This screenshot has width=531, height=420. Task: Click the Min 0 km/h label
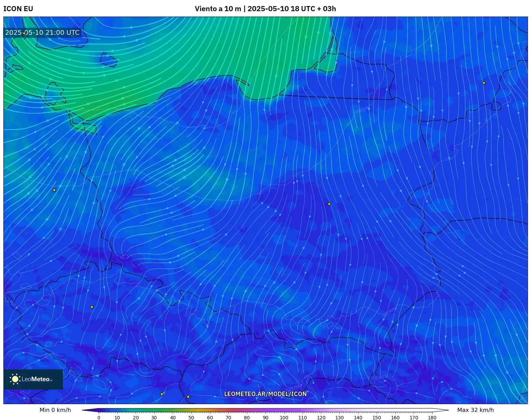point(55,410)
